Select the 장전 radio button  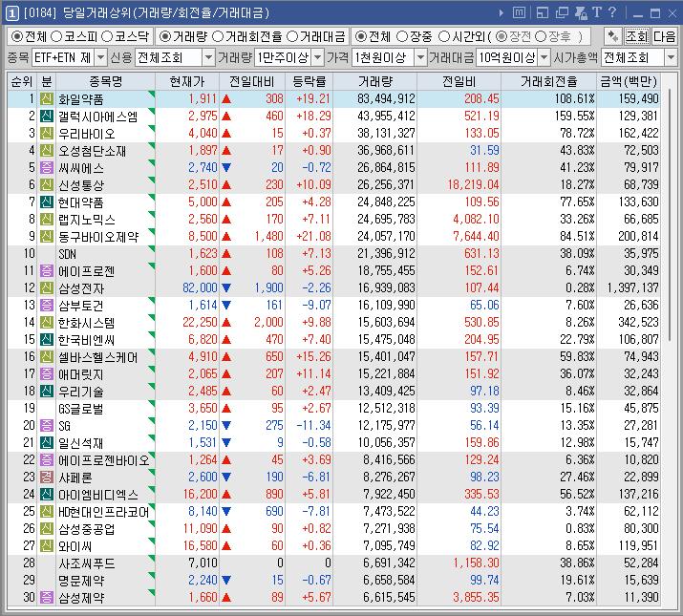[x=502, y=36]
